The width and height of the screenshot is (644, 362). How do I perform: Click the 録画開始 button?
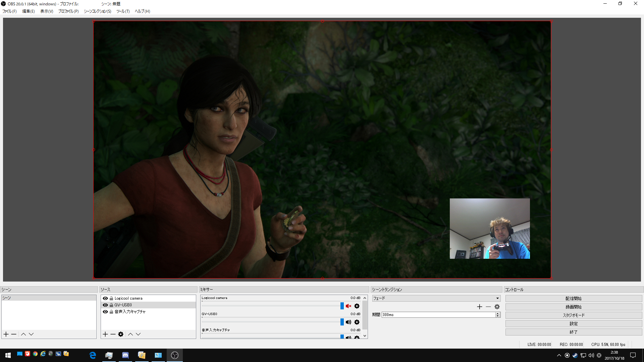point(574,307)
